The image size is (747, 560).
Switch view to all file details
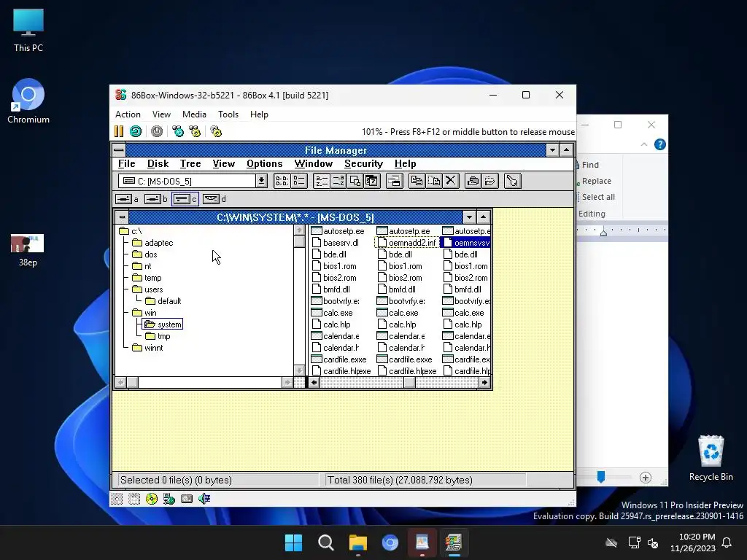tap(299, 181)
